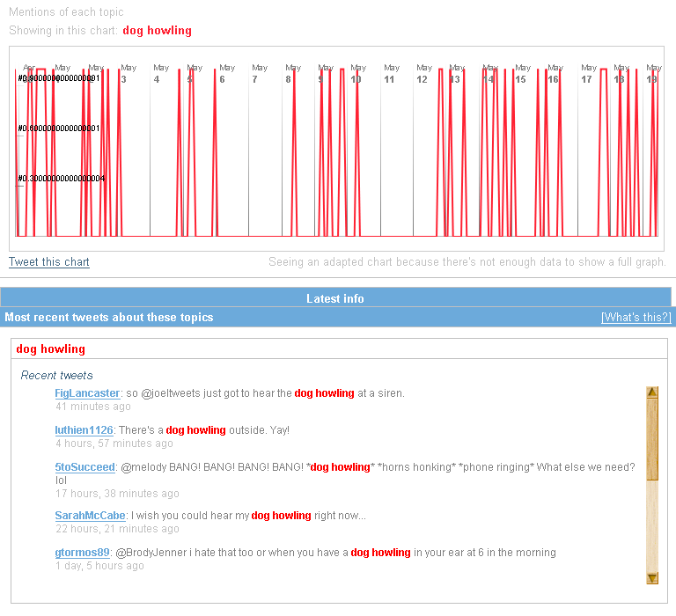This screenshot has height=616, width=676.
Task: Click the scrollbar up arrow in tweets list
Action: point(652,393)
